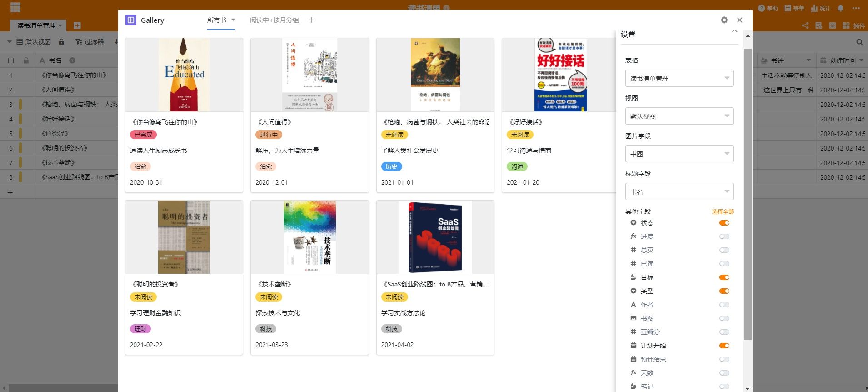
Task: Open the 书评 column dropdown arrow
Action: 808,60
